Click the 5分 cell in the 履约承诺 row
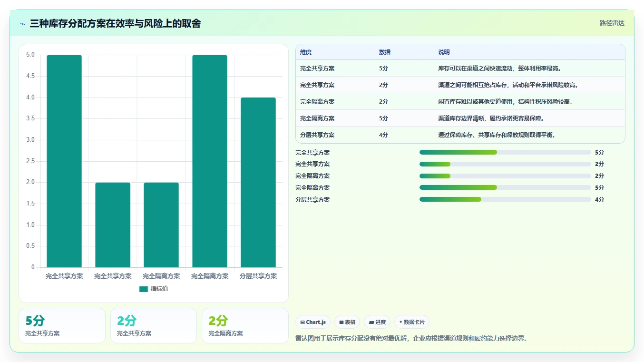The width and height of the screenshot is (644, 362). pyautogui.click(x=383, y=118)
